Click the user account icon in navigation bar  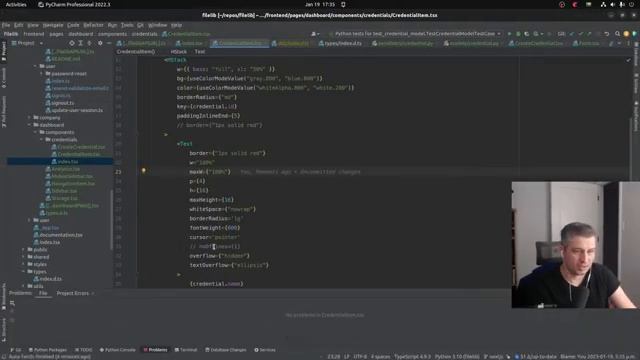(x=315, y=34)
